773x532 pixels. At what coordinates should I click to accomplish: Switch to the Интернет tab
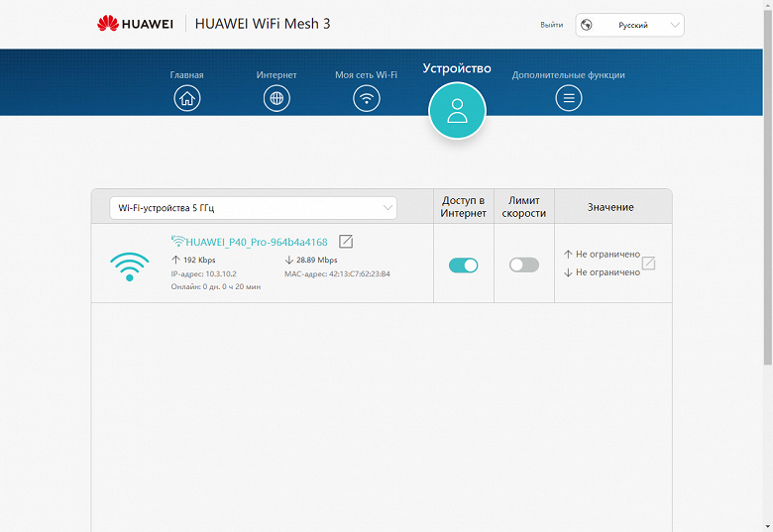tap(276, 75)
